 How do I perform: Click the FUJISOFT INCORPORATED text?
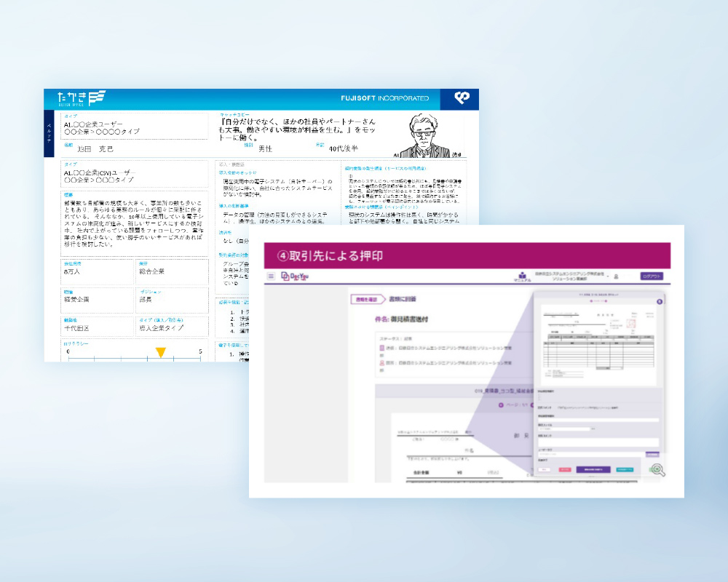tap(385, 98)
